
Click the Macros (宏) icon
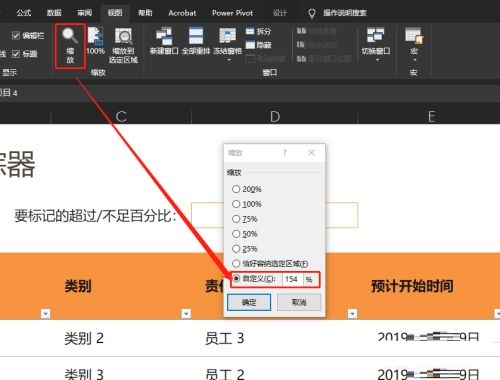point(414,42)
